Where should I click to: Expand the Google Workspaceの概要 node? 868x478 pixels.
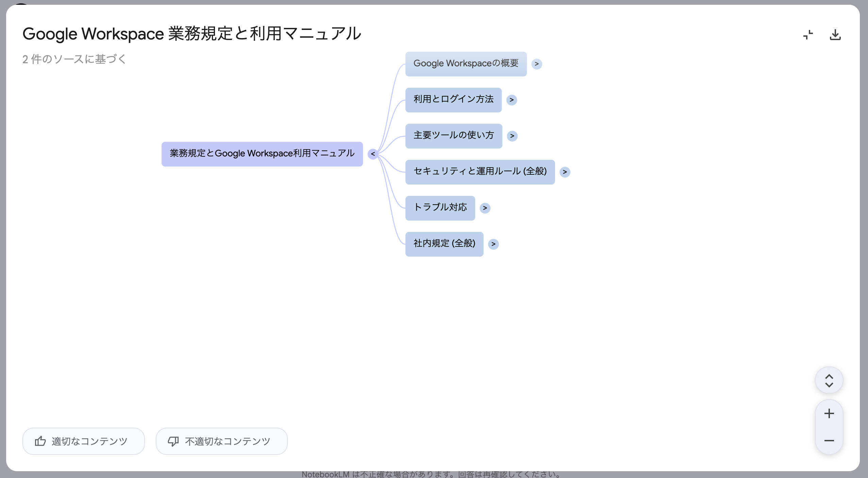point(536,64)
